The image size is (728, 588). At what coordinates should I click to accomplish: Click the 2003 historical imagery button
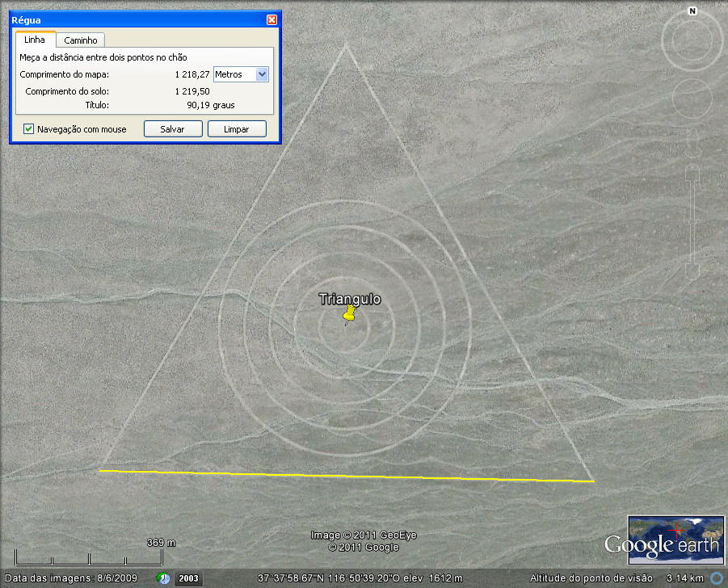point(188,578)
